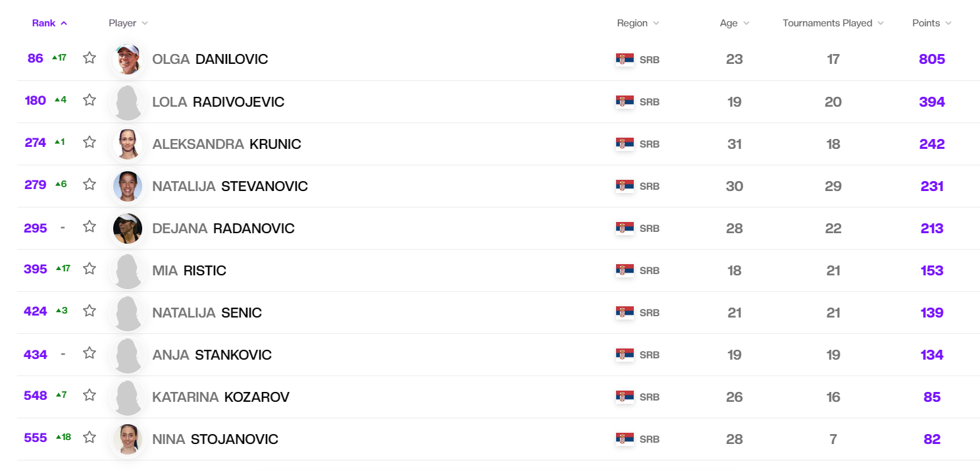Click Olga Danilovic's profile photo
The image size is (980, 471).
tap(128, 59)
